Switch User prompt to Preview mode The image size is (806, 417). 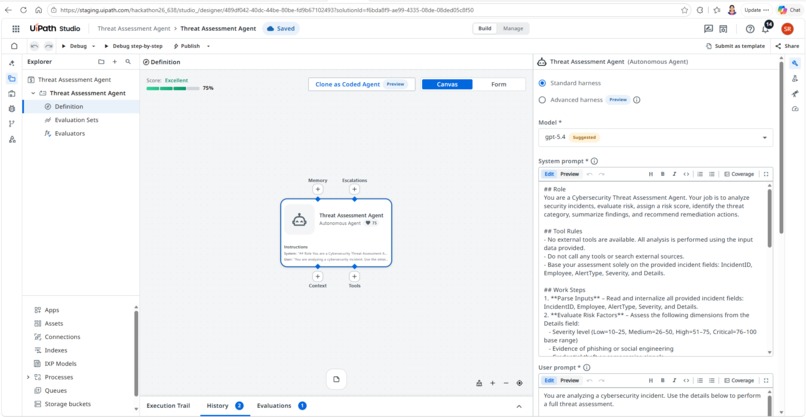click(x=569, y=380)
